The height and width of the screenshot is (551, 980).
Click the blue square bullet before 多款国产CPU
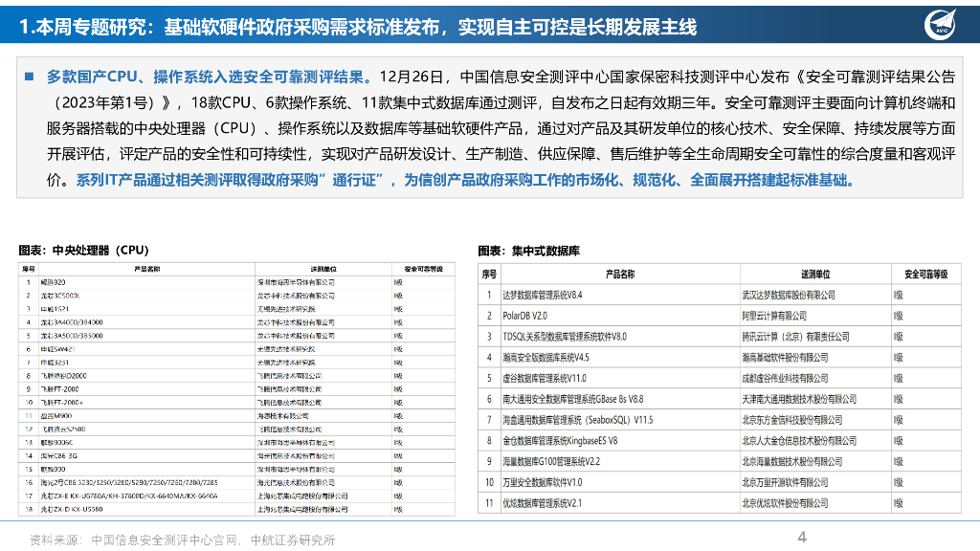pyautogui.click(x=29, y=77)
